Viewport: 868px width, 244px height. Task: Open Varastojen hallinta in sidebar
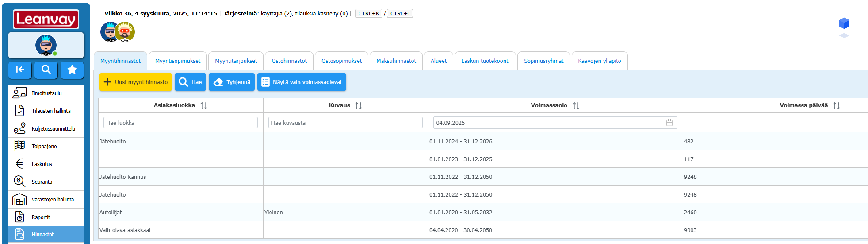pyautogui.click(x=46, y=200)
